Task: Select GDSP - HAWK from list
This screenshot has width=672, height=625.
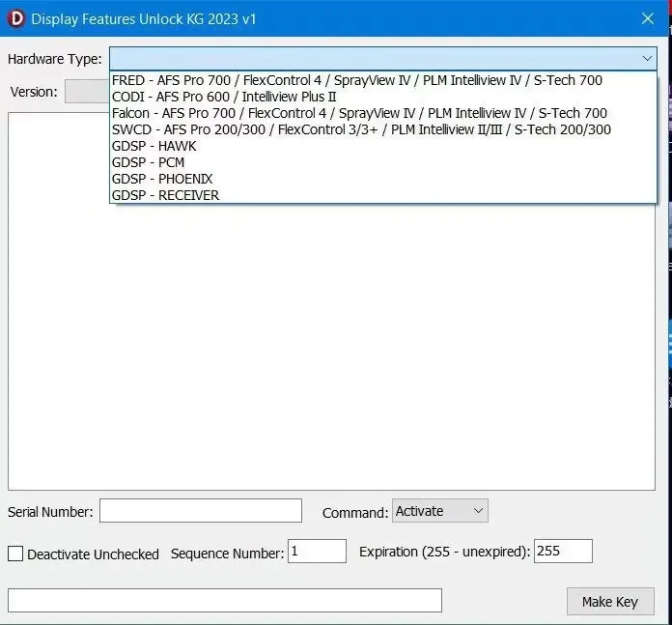Action: (x=382, y=146)
